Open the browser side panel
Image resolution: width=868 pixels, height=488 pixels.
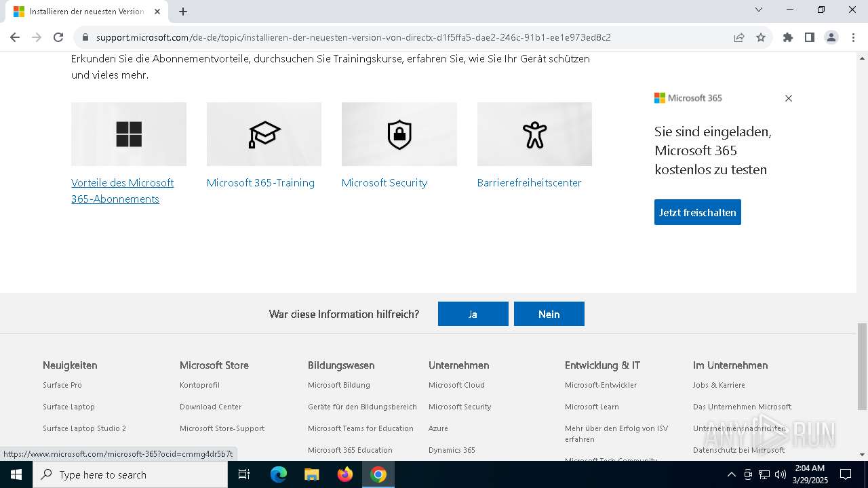(x=810, y=37)
